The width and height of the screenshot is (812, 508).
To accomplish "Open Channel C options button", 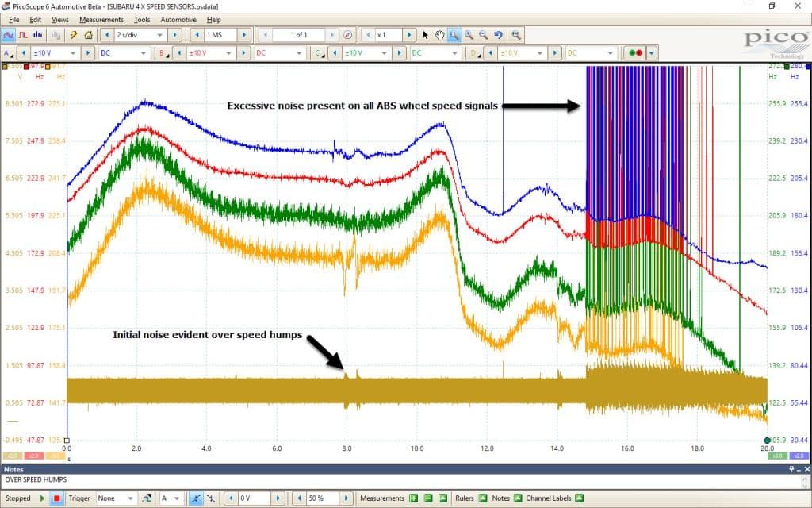I will (x=319, y=53).
